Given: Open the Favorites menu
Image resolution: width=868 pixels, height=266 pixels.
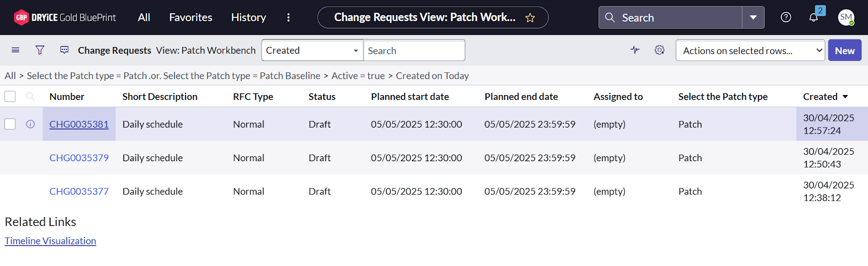Looking at the screenshot, I should tap(190, 17).
